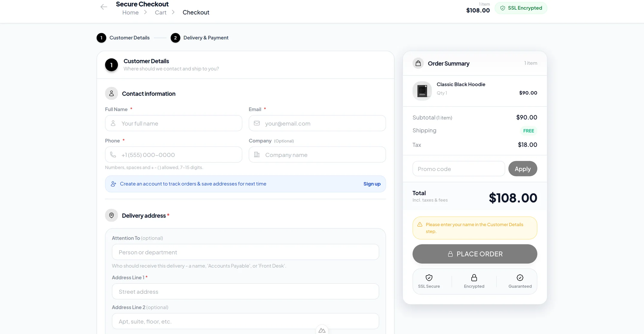Go to Home breadcrumb
The width and height of the screenshot is (644, 334).
coord(130,13)
